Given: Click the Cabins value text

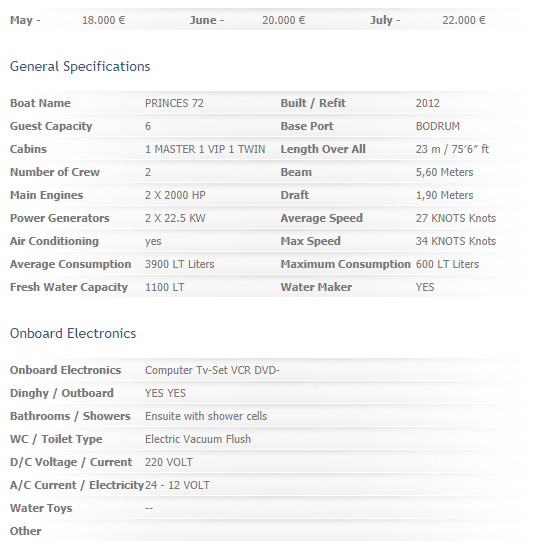Looking at the screenshot, I should click(205, 149).
